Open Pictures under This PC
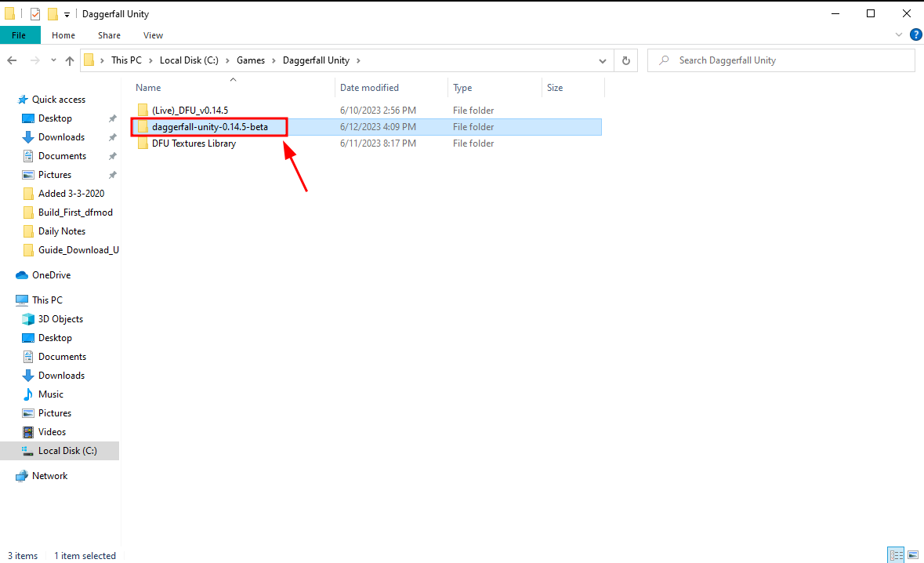This screenshot has width=924, height=563. point(55,413)
